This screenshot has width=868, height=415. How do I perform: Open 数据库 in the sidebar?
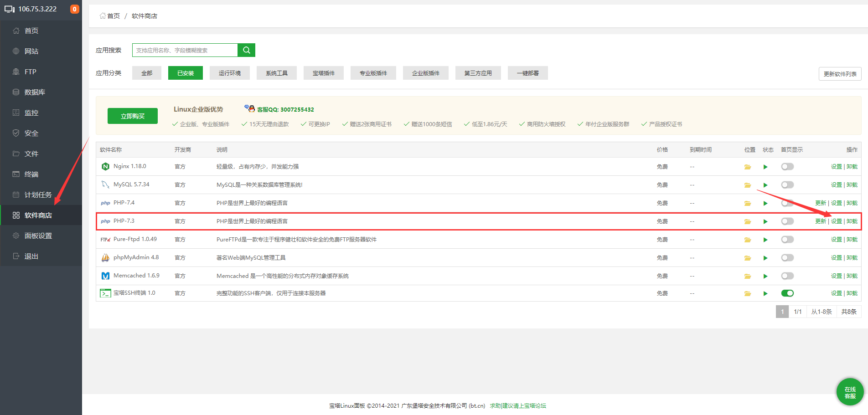pos(41,92)
